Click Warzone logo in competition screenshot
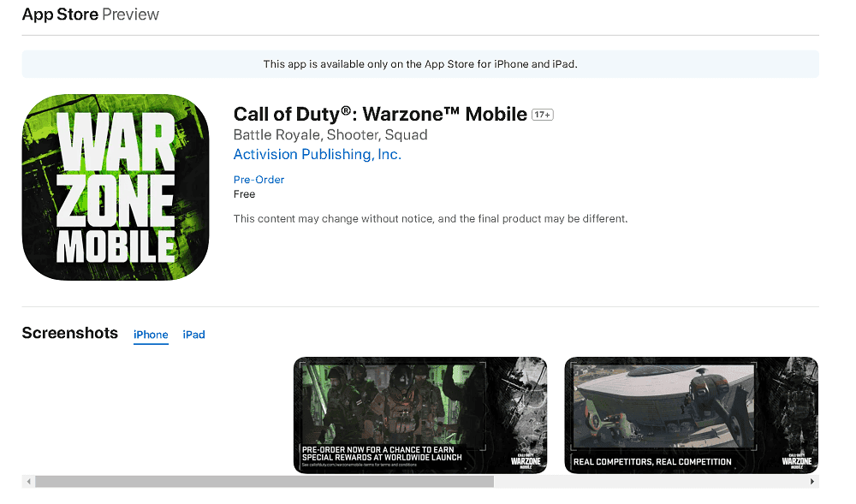Viewport: 856px width, 504px height. point(796,461)
